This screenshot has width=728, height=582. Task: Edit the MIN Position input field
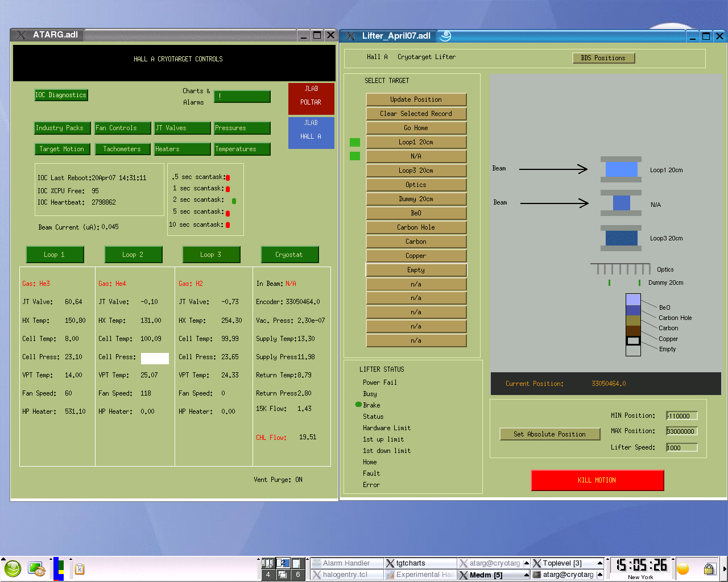pos(682,416)
